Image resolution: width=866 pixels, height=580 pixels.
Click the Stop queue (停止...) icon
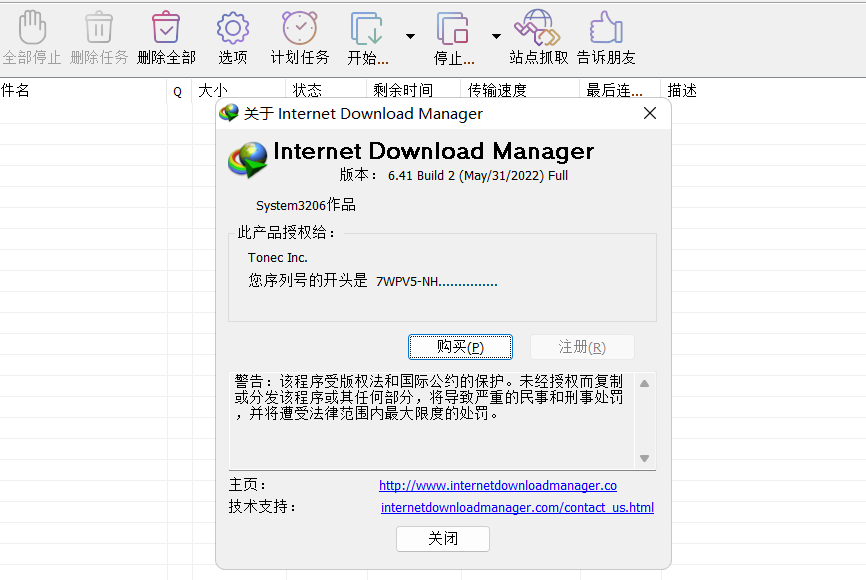453,28
